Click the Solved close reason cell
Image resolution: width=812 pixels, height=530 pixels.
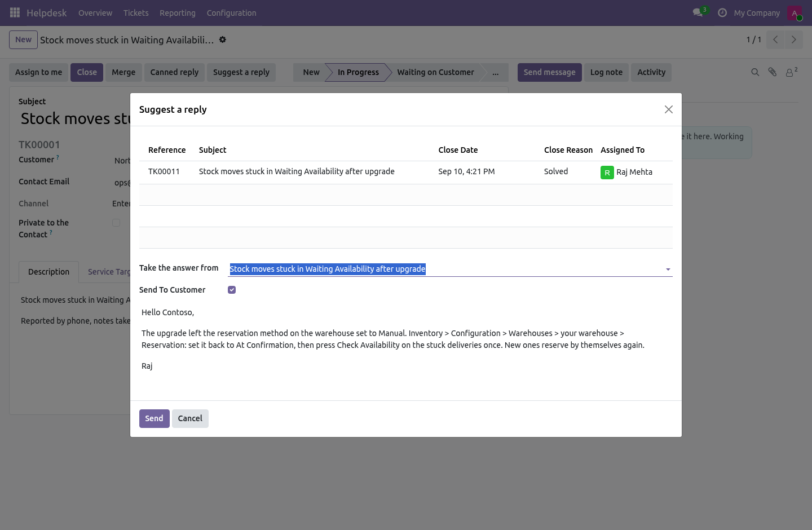[x=556, y=171]
